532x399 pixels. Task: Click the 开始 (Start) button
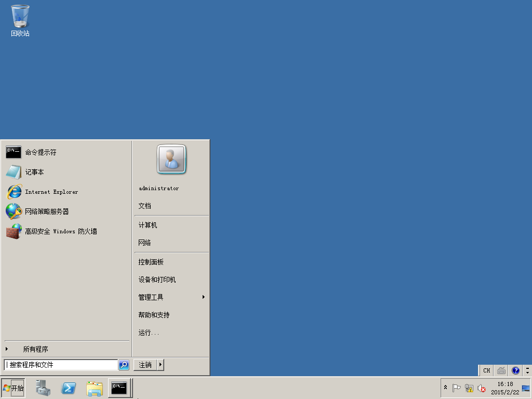tap(13, 388)
